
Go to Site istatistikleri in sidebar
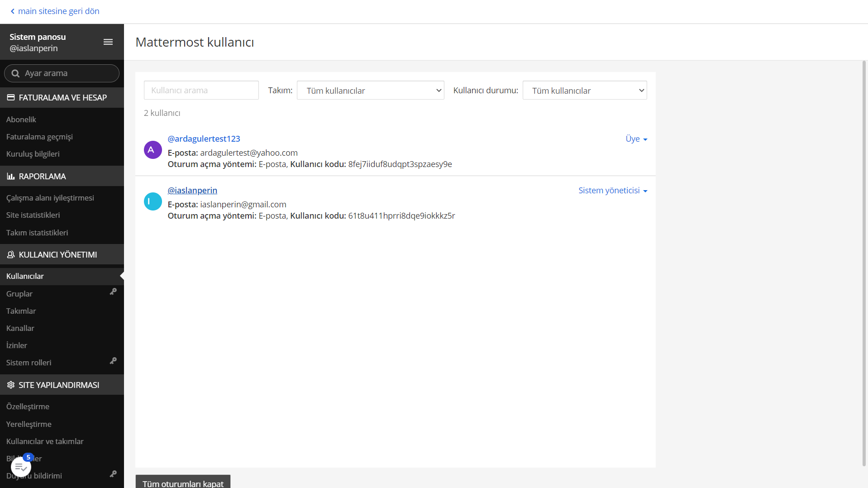tap(33, 215)
